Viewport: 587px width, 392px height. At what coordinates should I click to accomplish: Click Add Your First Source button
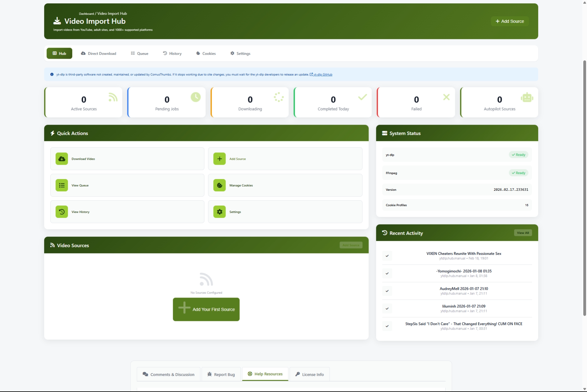(x=206, y=309)
